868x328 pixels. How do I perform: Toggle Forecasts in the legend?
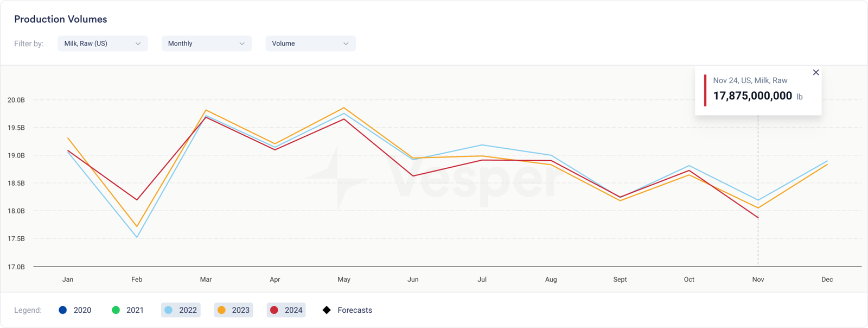pyautogui.click(x=348, y=310)
